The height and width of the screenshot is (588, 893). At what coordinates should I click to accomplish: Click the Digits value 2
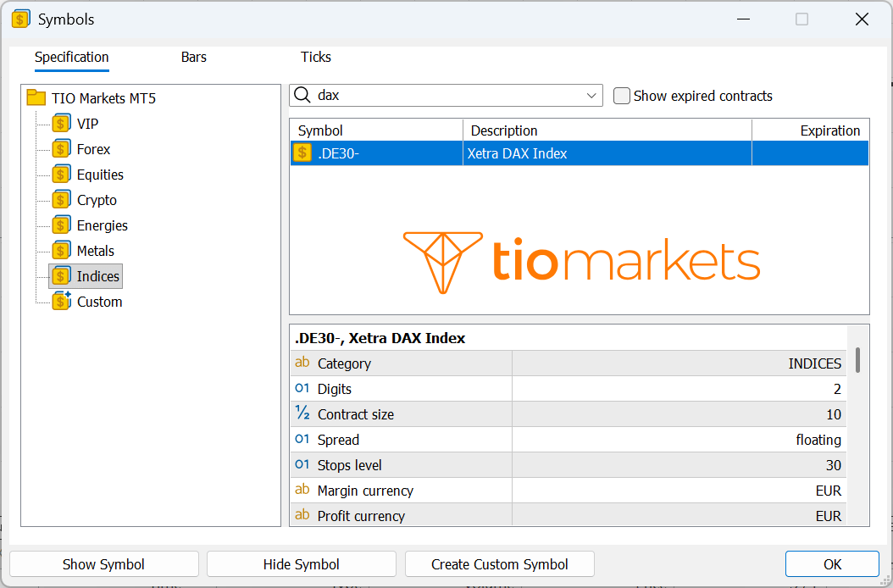837,389
